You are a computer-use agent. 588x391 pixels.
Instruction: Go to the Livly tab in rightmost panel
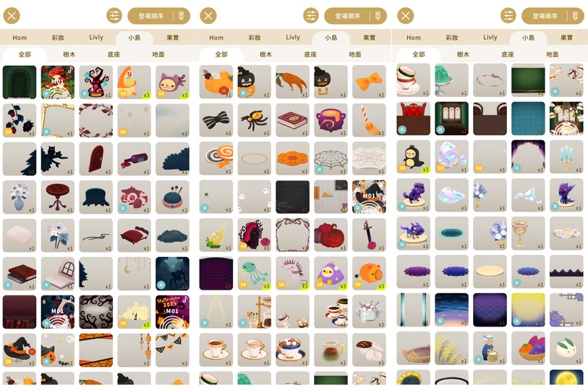[x=490, y=37]
